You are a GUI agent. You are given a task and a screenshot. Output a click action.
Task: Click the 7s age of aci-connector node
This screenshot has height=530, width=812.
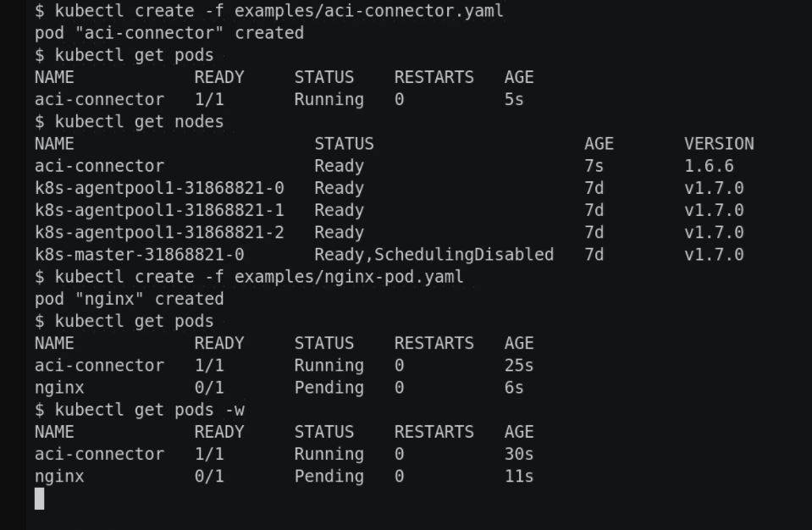[594, 166]
